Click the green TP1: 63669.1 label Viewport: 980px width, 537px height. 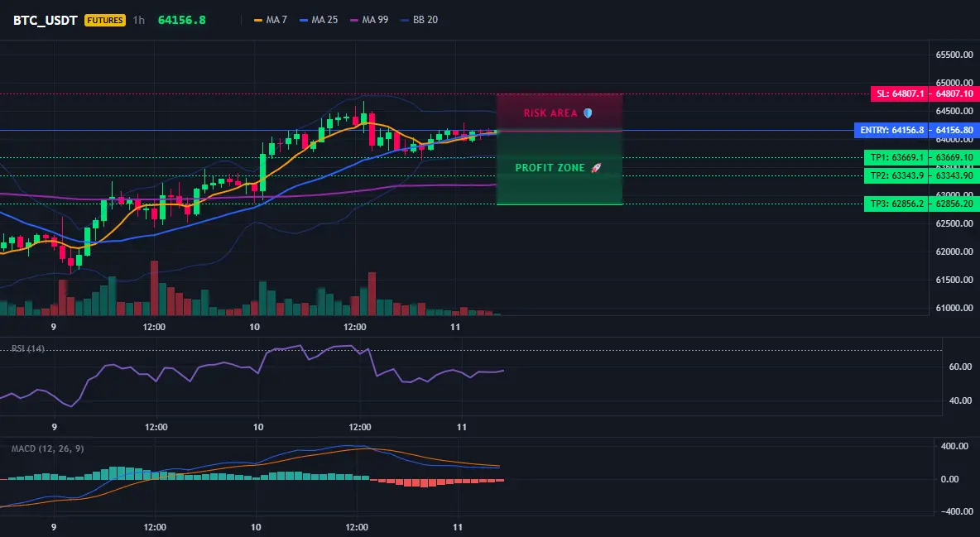tap(896, 157)
